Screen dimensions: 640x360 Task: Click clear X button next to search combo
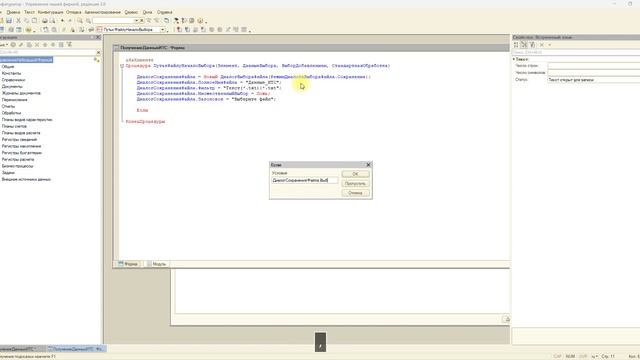pyautogui.click(x=142, y=20)
